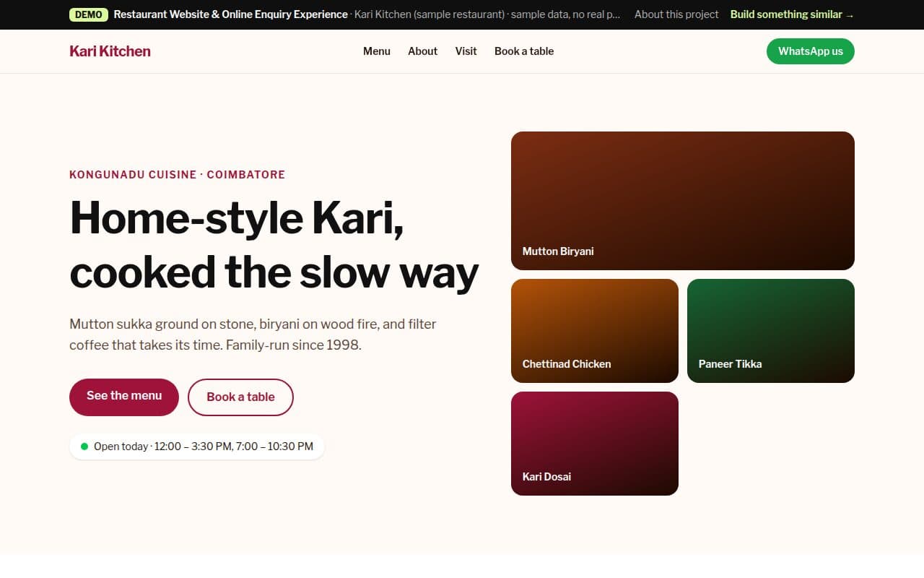Click the outlined Book a table button
Image resolution: width=924 pixels, height=578 pixels.
(240, 397)
